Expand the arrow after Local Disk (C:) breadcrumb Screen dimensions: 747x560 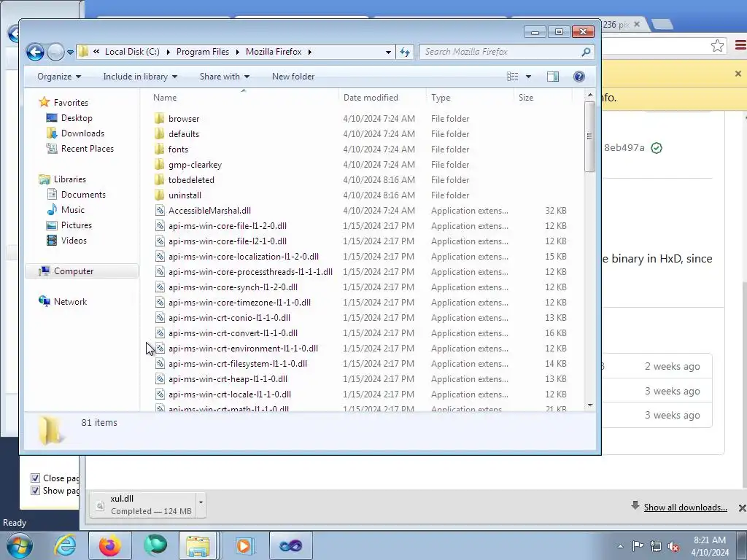pyautogui.click(x=169, y=52)
